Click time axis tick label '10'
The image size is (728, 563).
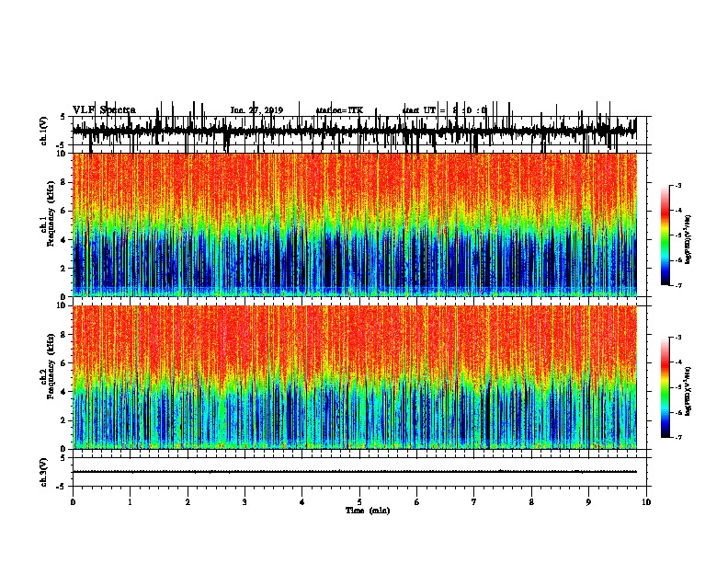[646, 502]
